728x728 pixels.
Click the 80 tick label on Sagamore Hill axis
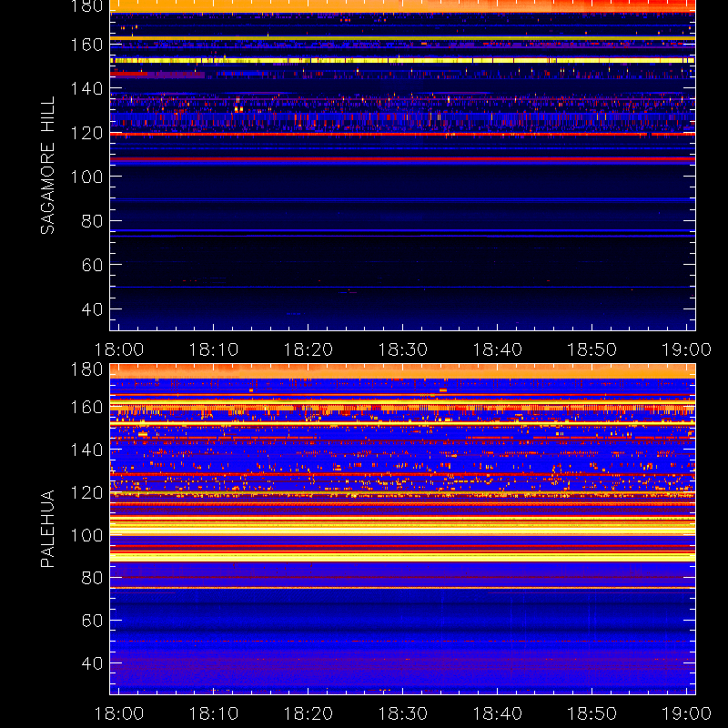click(92, 220)
